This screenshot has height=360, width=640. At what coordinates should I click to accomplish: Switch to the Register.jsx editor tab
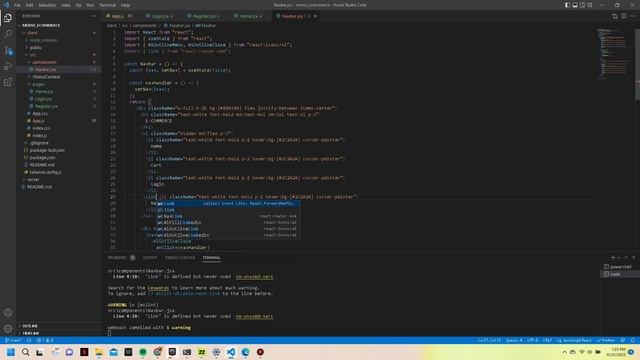(203, 16)
